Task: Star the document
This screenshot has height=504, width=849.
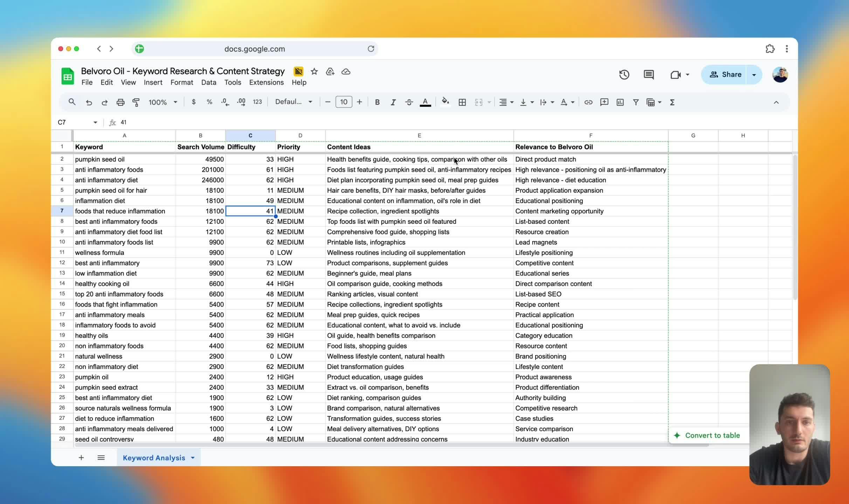Action: (314, 71)
